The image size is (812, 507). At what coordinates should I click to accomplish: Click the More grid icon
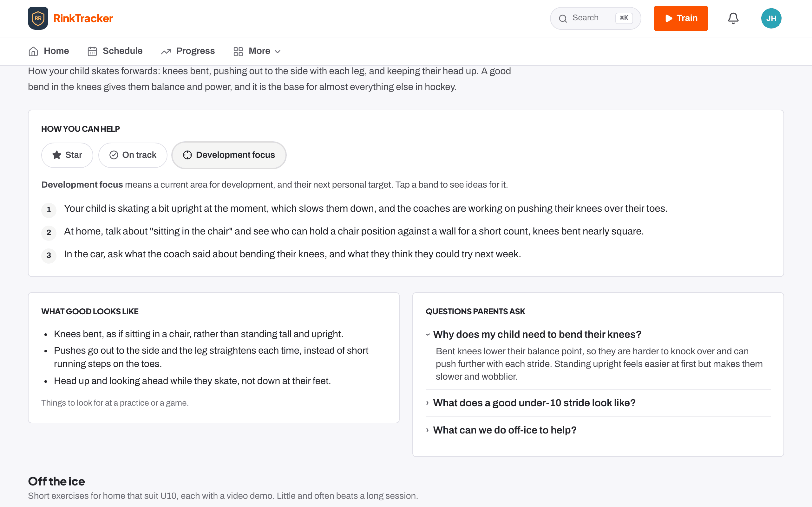point(238,51)
